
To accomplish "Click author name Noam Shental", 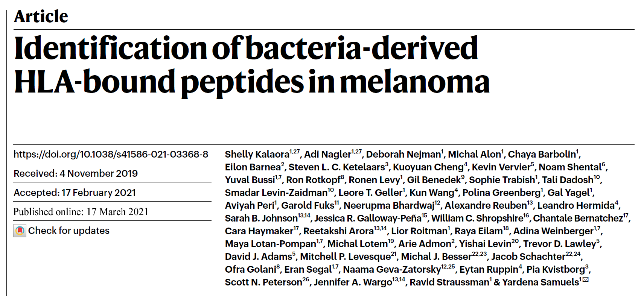I will tap(570, 167).
